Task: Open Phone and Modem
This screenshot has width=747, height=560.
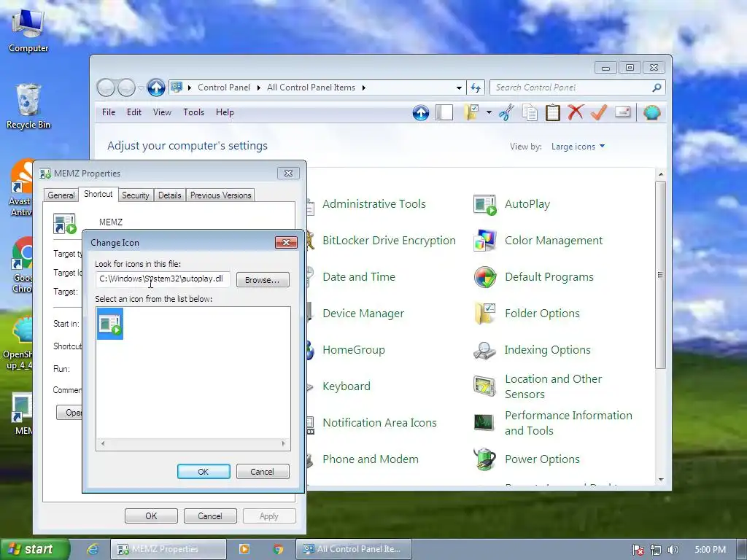Action: [x=370, y=459]
